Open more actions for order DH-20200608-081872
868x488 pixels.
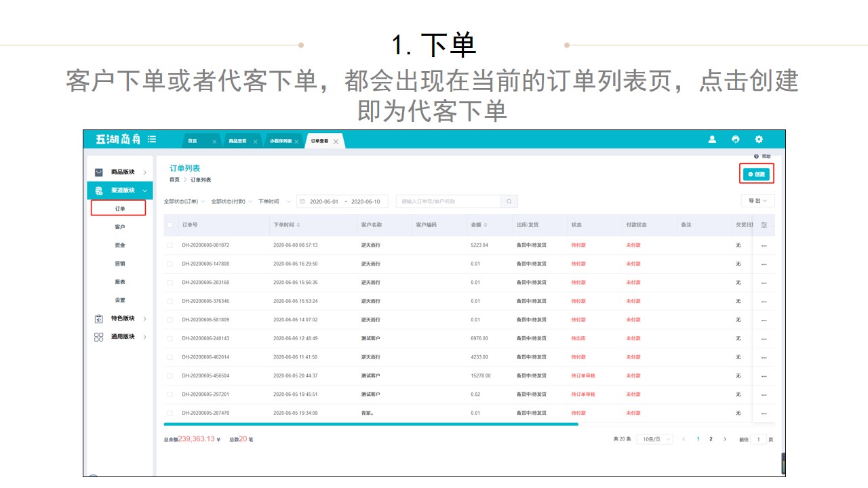[764, 245]
